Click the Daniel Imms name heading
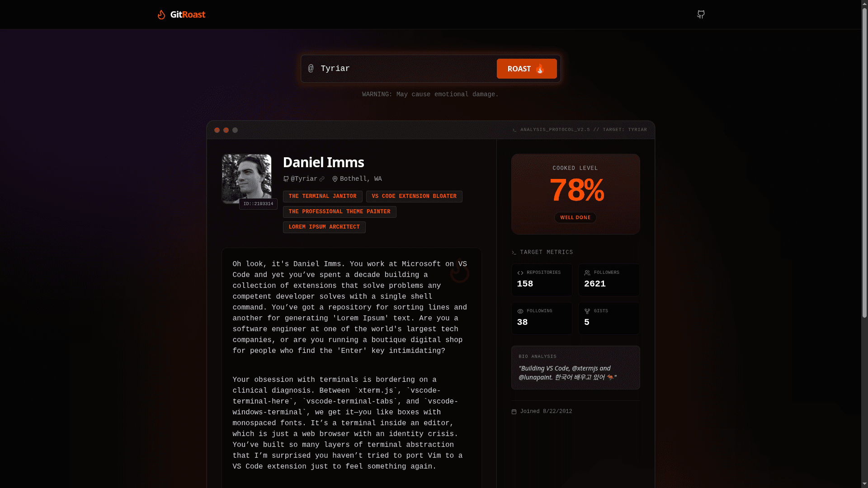Image resolution: width=868 pixels, height=488 pixels. tap(323, 162)
